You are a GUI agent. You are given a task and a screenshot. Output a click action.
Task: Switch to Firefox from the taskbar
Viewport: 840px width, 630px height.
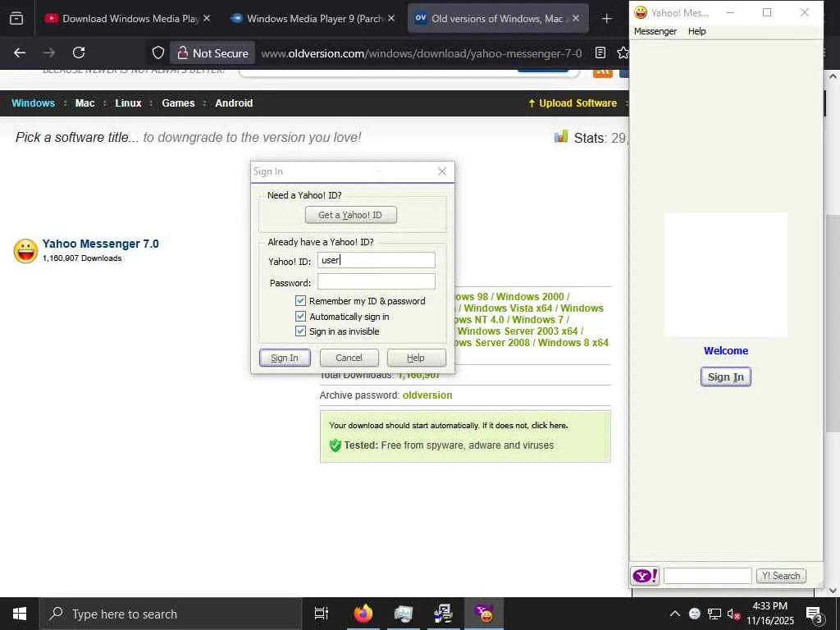tap(363, 614)
